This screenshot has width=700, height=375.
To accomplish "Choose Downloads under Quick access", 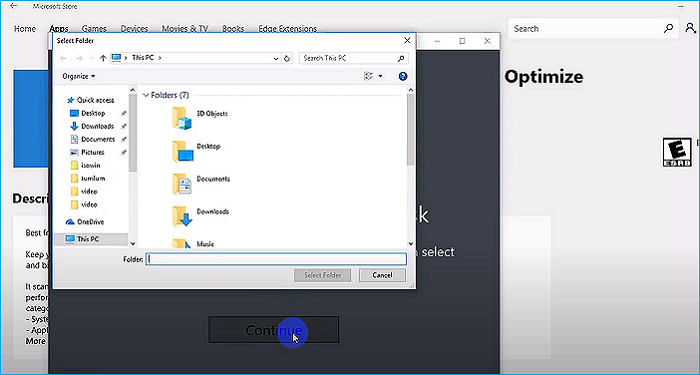I will 92,126.
